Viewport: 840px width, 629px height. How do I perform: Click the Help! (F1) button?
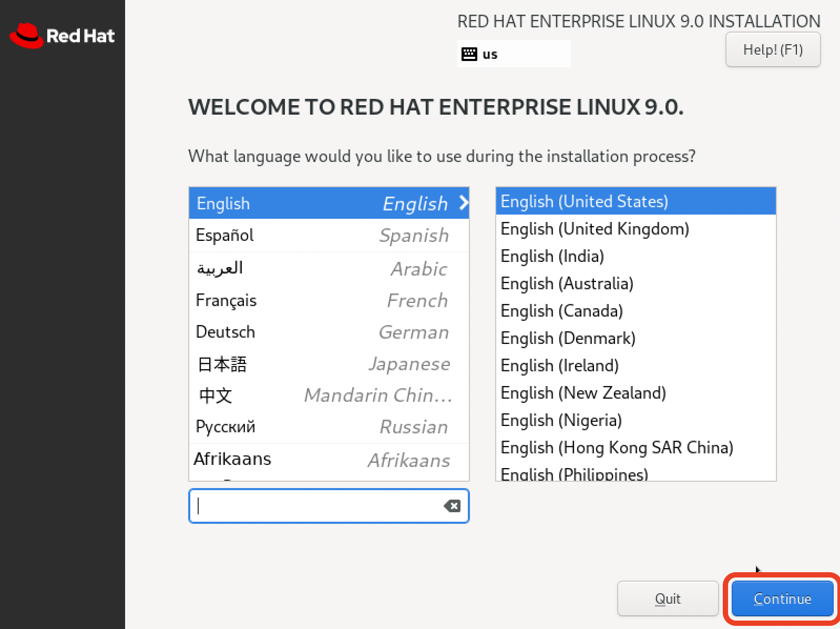point(773,49)
